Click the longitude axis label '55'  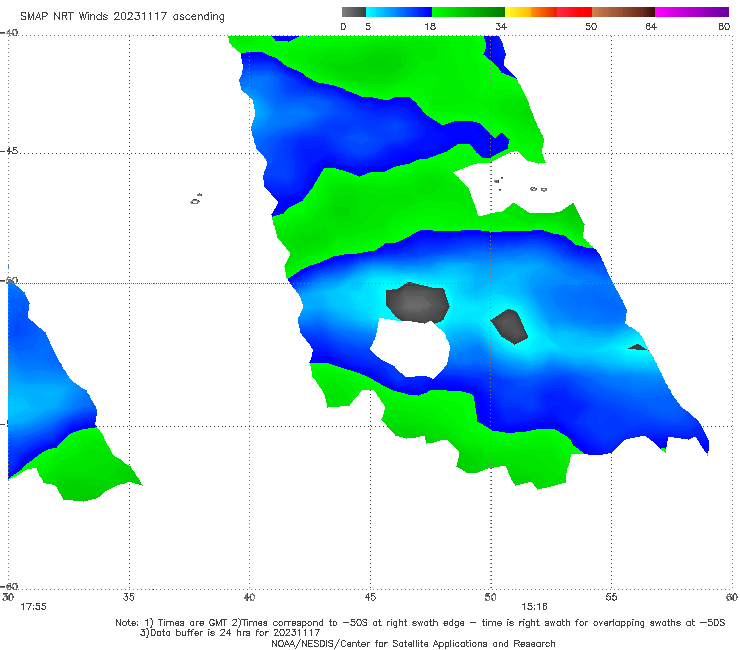coord(611,597)
